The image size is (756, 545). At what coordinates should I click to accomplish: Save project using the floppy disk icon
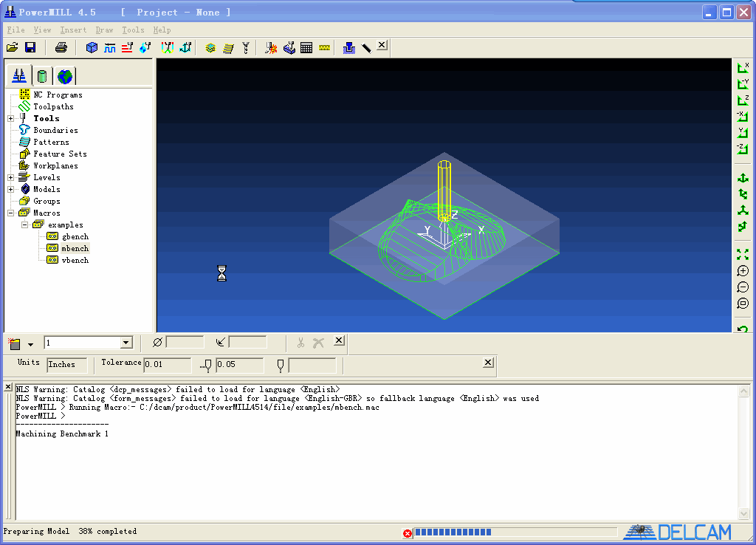30,47
